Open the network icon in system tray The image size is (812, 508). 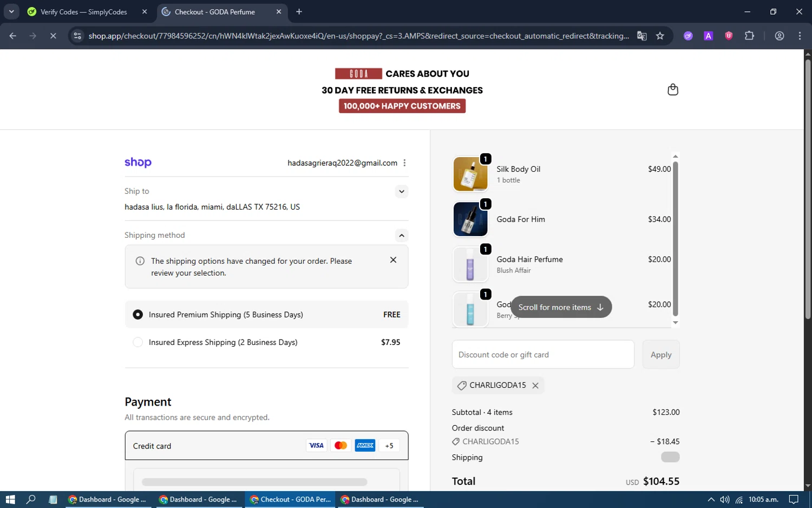[x=739, y=499]
